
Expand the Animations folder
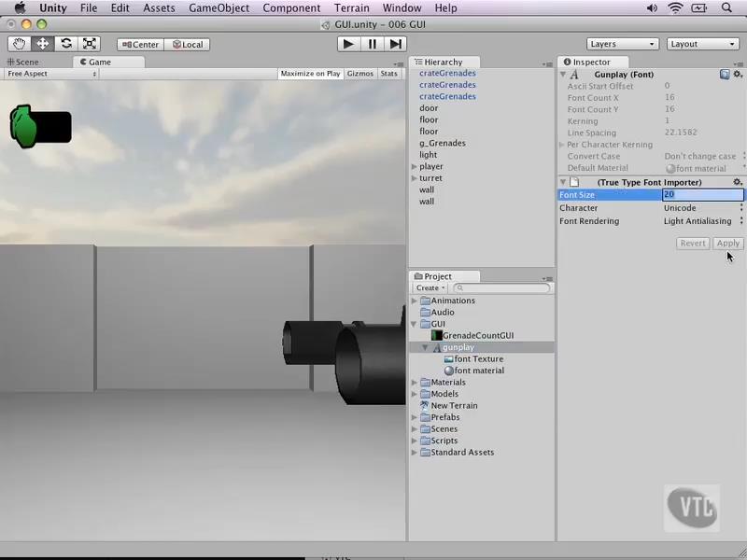point(414,301)
